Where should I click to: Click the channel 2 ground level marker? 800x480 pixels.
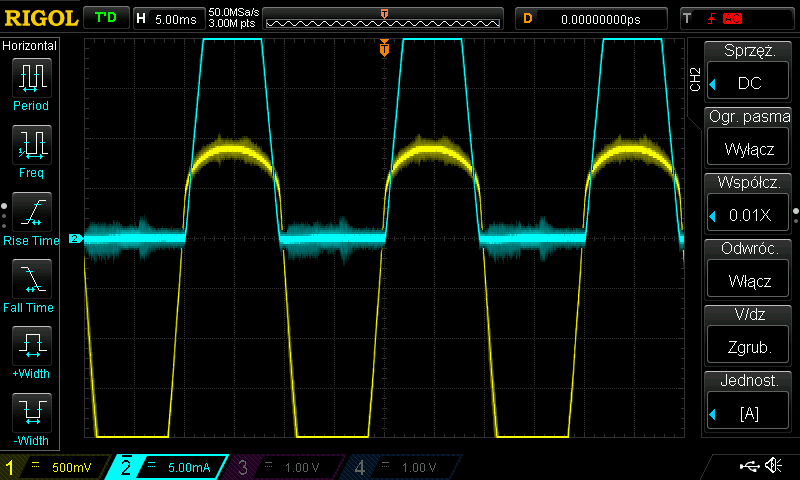76,238
